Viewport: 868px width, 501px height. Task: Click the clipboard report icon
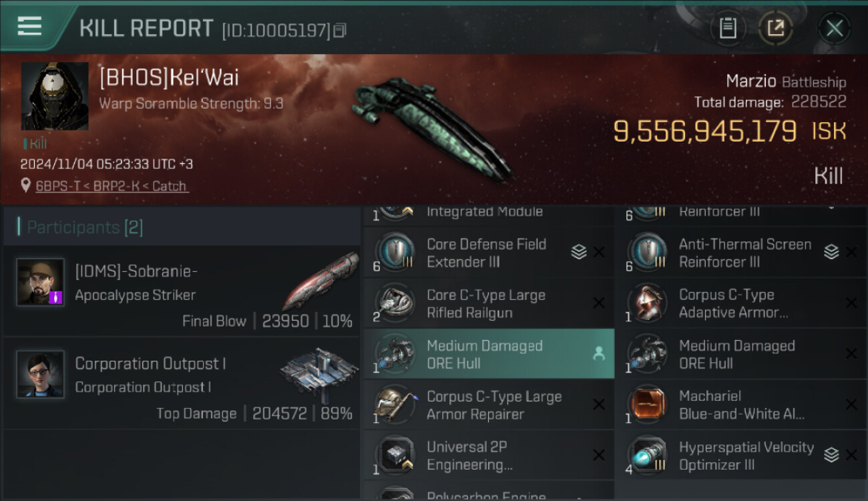728,28
